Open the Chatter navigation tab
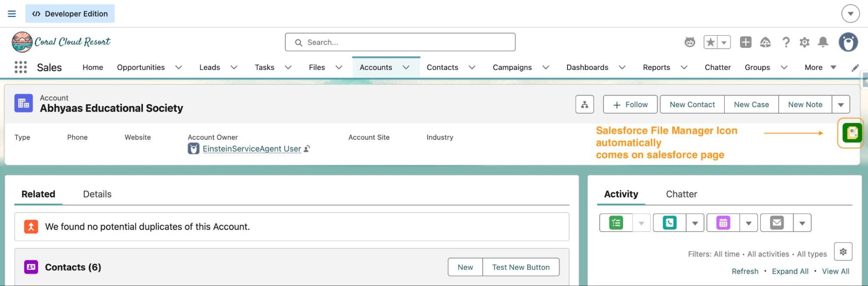Viewport: 868px width, 286px height. point(717,67)
